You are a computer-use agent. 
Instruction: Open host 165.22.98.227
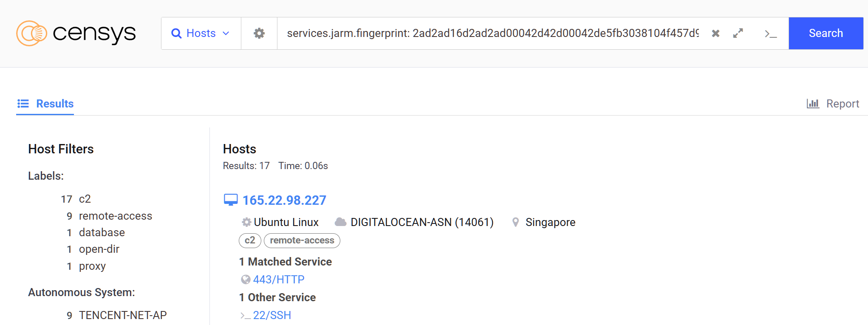284,200
